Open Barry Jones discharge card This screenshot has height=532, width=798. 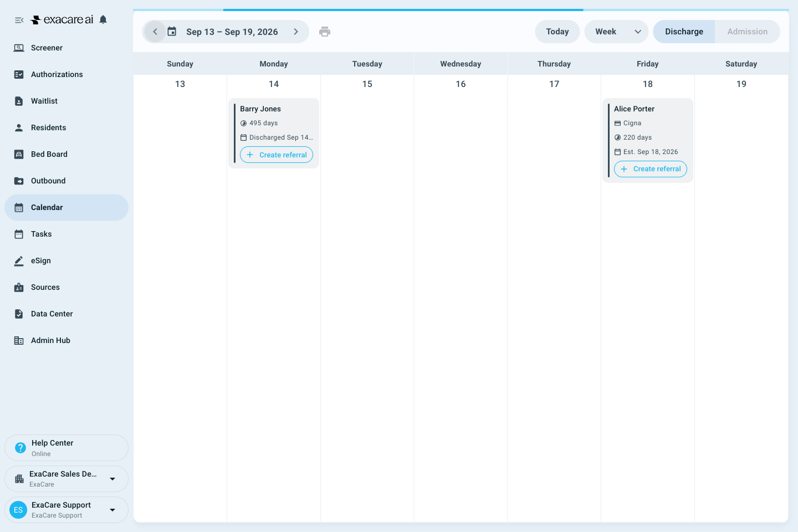[x=274, y=133]
